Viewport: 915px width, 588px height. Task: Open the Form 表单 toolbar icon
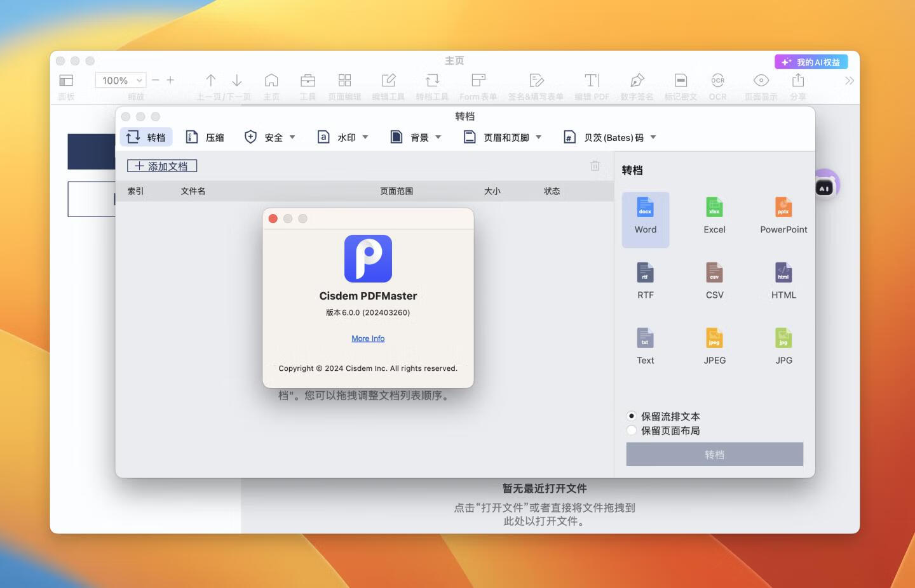pyautogui.click(x=478, y=80)
